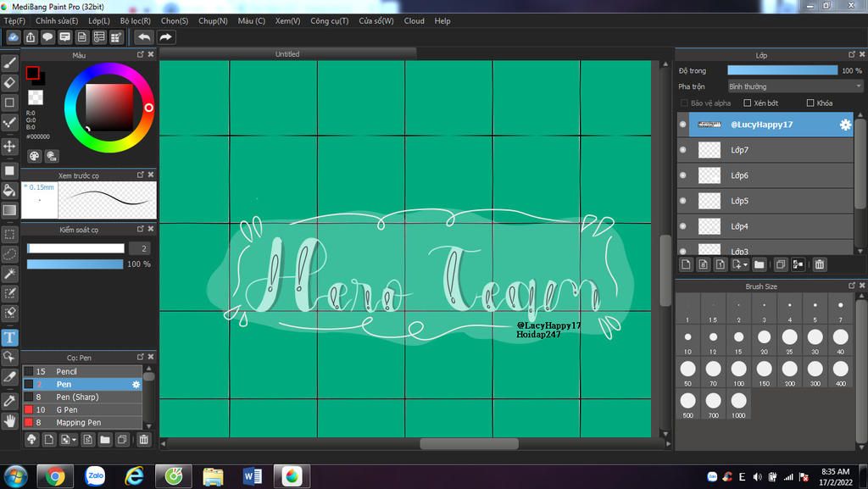
Task: Select the Gradient tool
Action: (x=9, y=210)
